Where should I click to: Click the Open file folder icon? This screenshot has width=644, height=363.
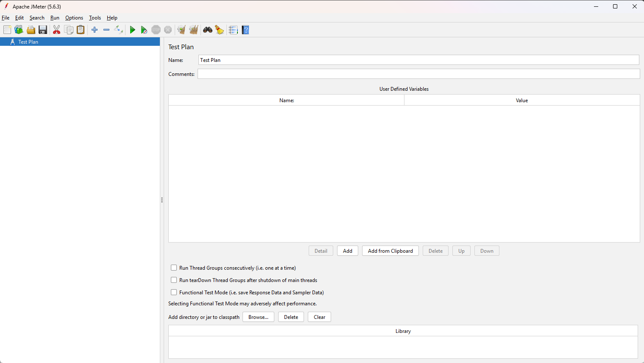31,30
